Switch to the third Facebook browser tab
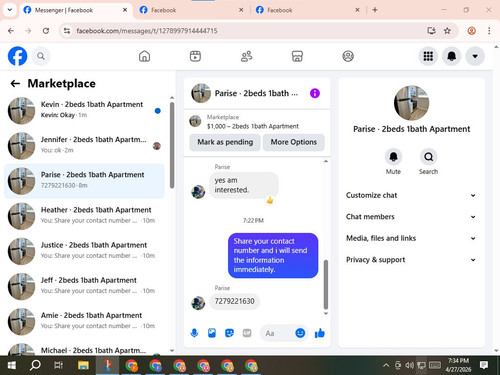500x375 pixels. point(308,10)
